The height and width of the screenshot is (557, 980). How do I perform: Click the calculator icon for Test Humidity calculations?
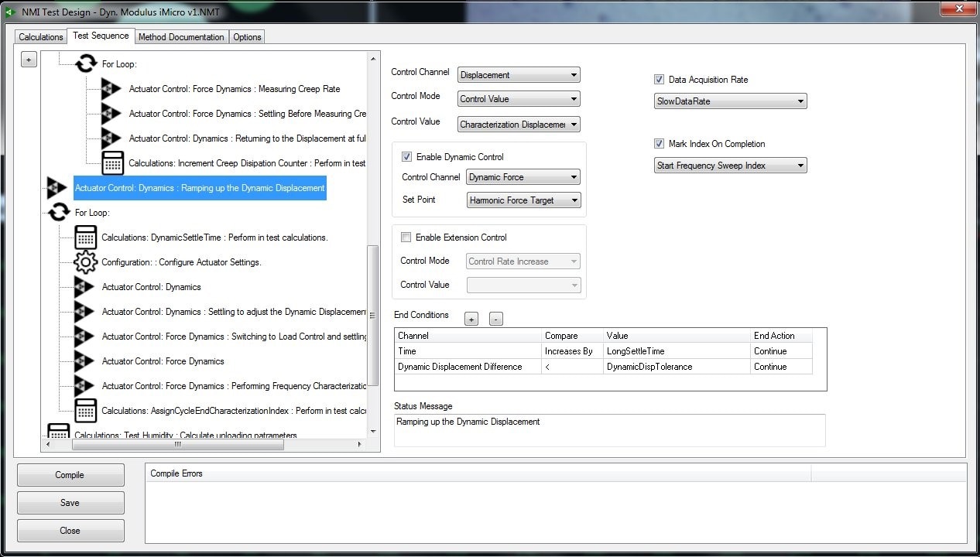58,432
